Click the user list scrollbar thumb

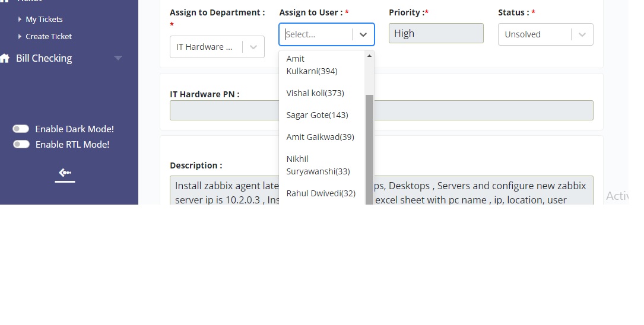[x=369, y=149]
